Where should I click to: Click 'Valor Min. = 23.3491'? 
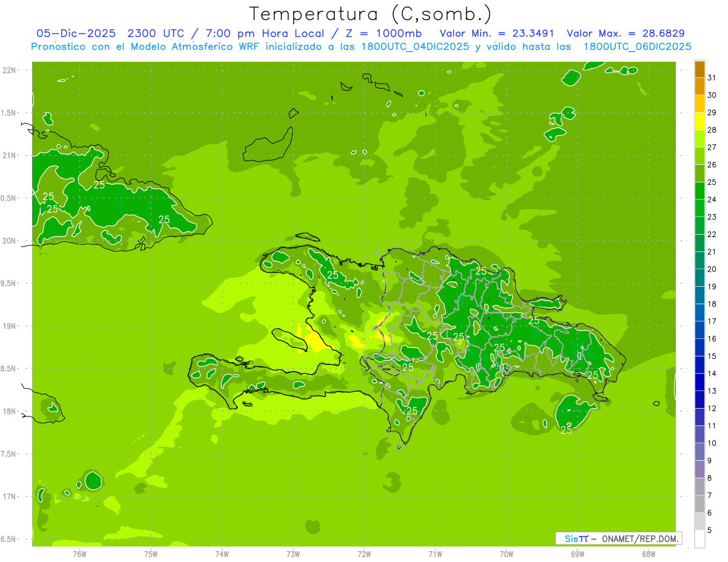pyautogui.click(x=497, y=33)
